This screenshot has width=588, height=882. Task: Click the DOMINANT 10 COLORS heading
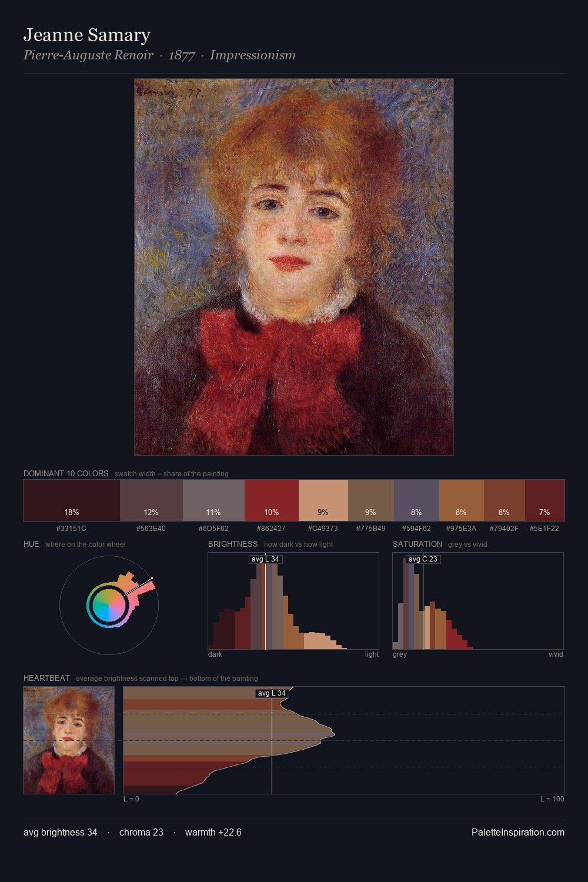click(x=66, y=473)
